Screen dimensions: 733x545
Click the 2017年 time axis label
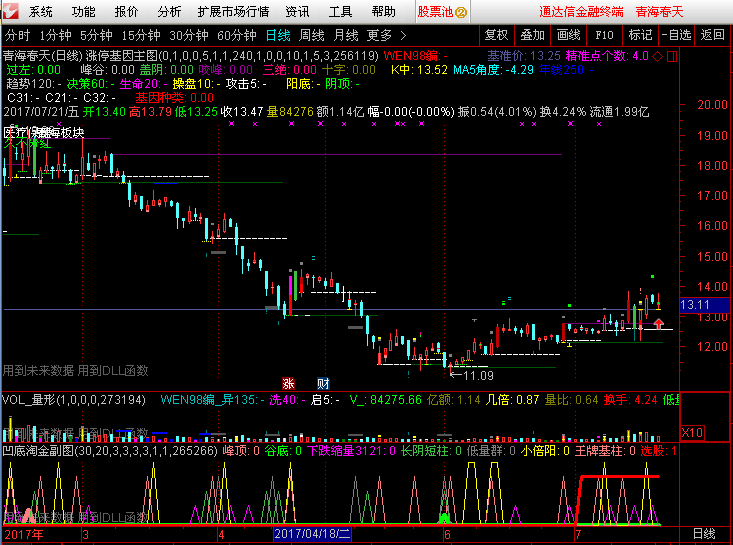(24, 535)
